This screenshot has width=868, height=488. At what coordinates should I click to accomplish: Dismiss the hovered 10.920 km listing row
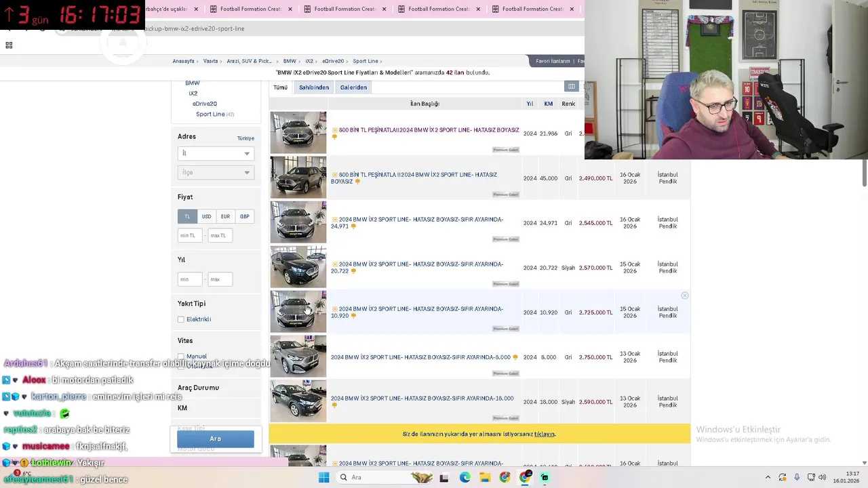[x=685, y=296]
